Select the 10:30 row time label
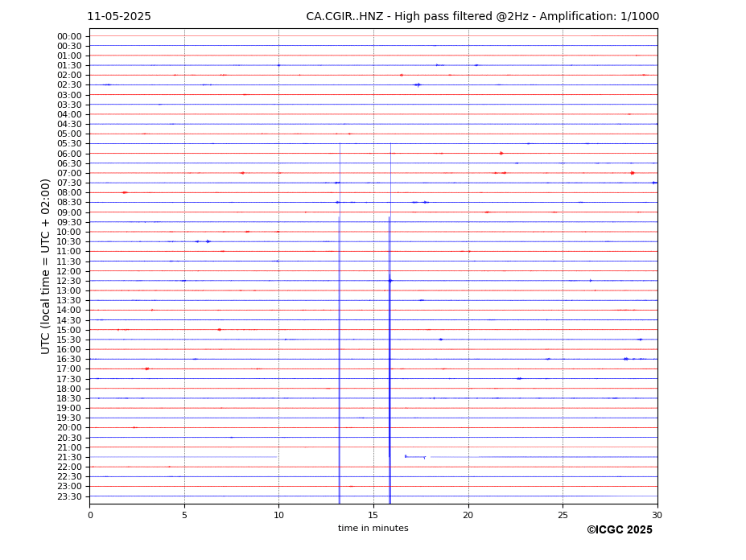 click(69, 241)
